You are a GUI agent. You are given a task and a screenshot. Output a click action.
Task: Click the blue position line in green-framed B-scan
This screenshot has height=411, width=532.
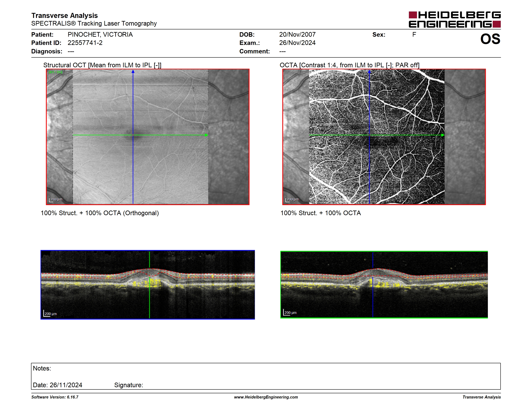(x=373, y=285)
